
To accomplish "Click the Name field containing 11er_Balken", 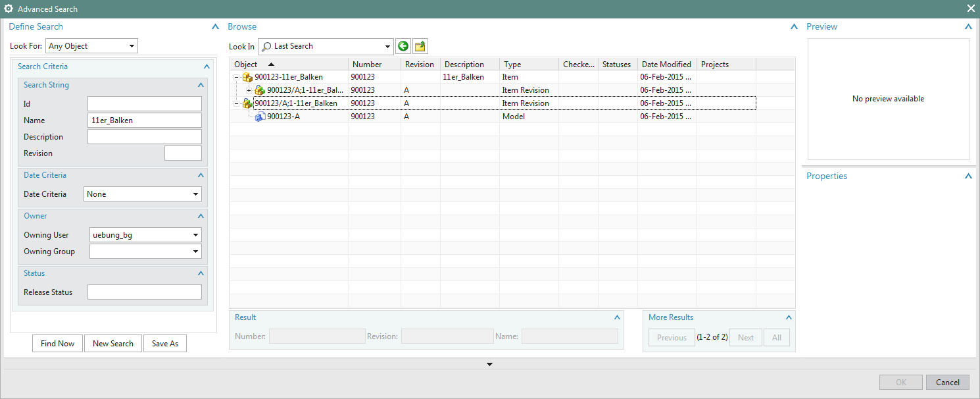I will (145, 120).
